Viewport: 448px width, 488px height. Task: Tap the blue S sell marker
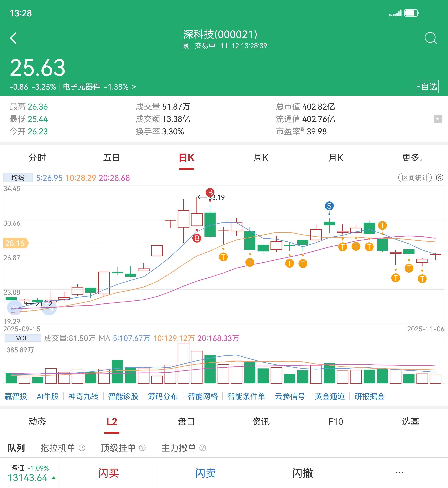click(x=329, y=206)
